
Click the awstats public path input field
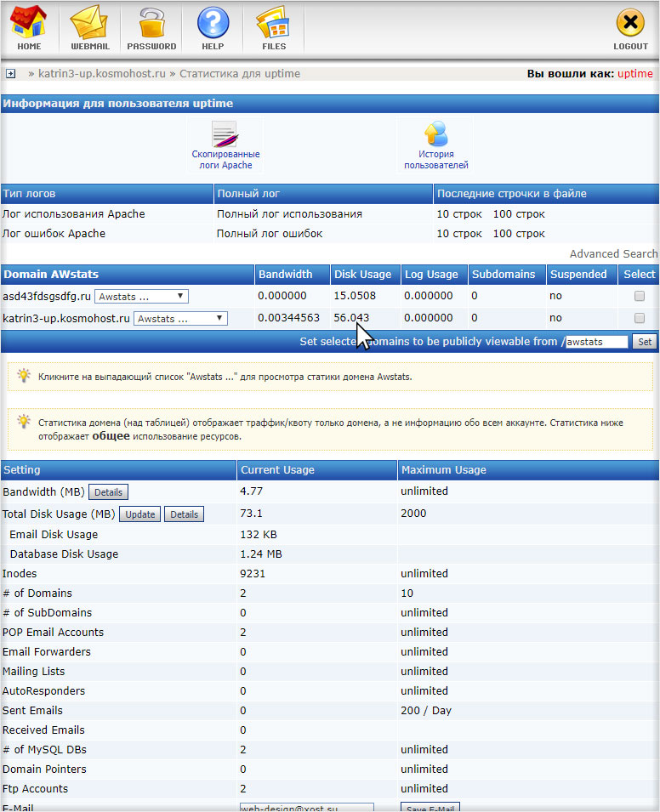[596, 342]
